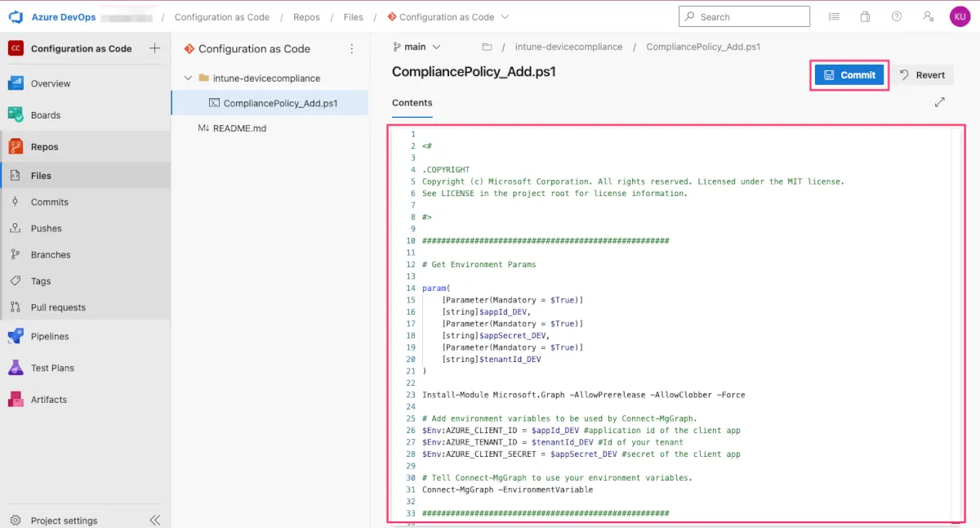This screenshot has height=528, width=980.
Task: Collapse the sidebar with double chevron
Action: tap(155, 520)
